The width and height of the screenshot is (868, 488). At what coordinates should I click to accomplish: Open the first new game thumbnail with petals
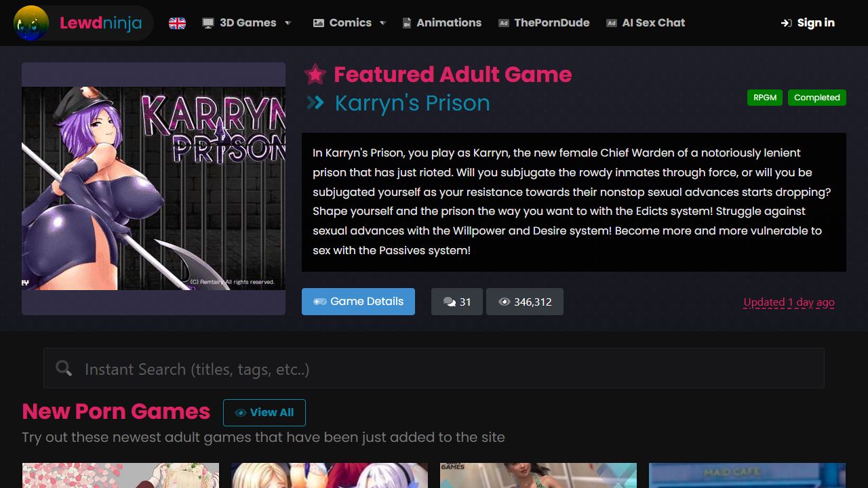[121, 475]
